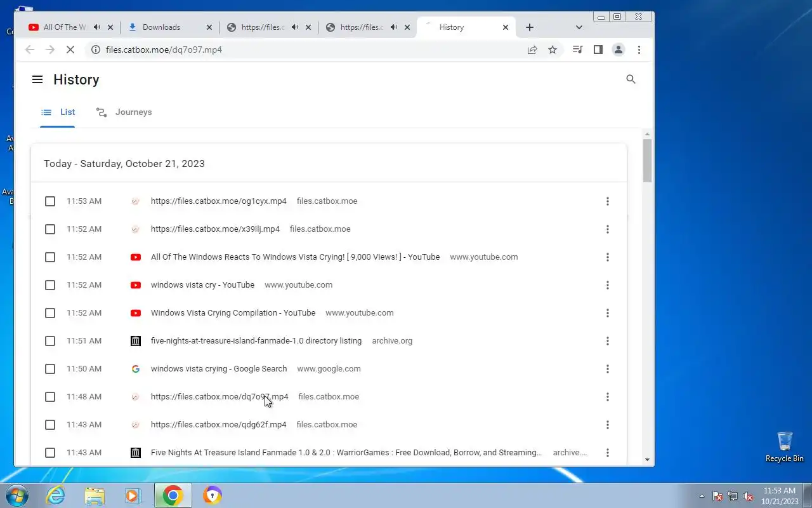Open the History hamburger menu

coord(37,79)
